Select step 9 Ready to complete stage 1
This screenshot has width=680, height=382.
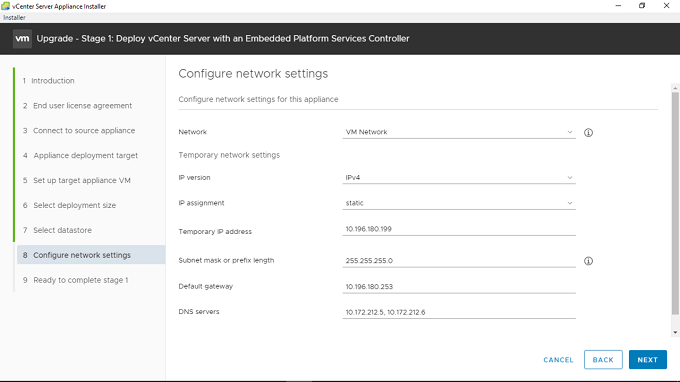(75, 280)
